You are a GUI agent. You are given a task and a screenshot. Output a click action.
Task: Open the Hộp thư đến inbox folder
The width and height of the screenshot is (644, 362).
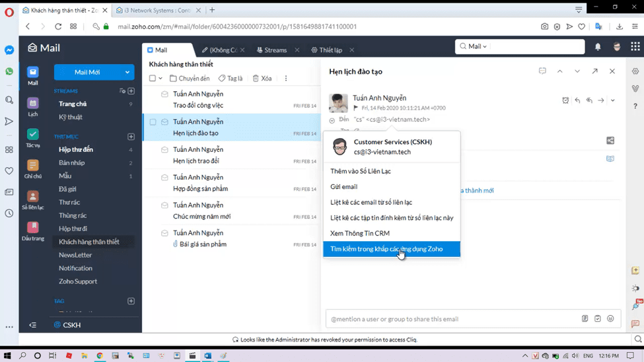76,150
